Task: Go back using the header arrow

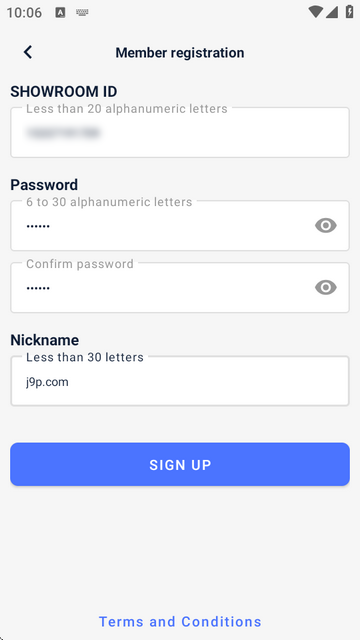Action: (28, 52)
